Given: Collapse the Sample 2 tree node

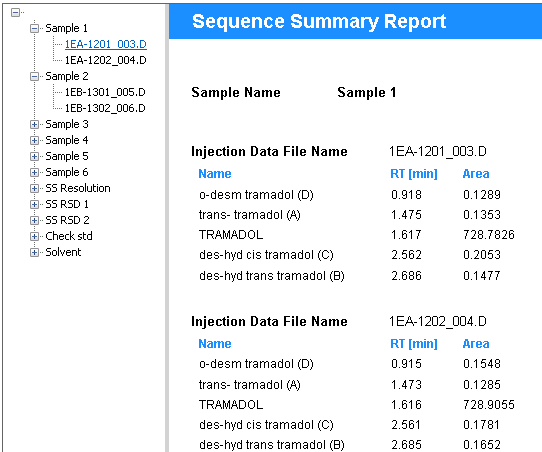Looking at the screenshot, I should click(34, 76).
